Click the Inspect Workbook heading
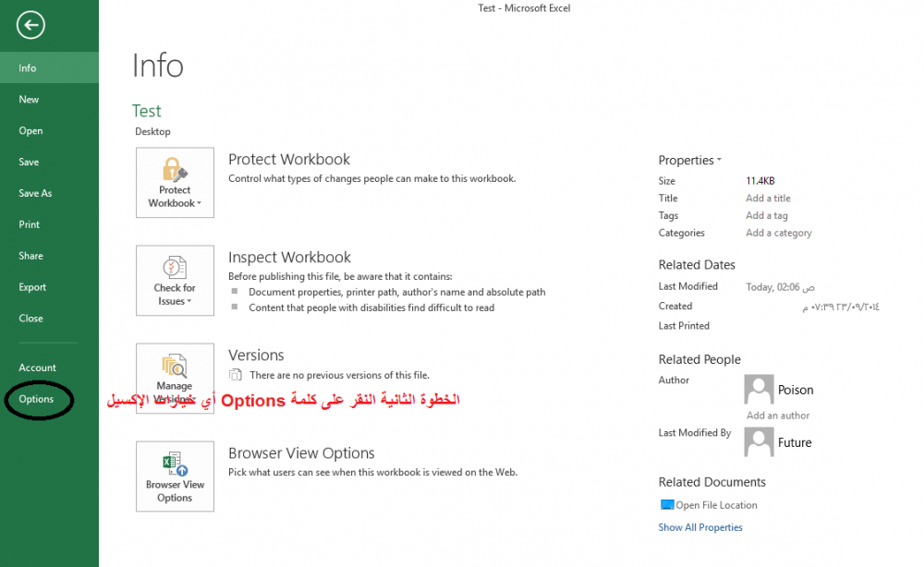Viewport: 924px width, 567px height. click(x=289, y=258)
